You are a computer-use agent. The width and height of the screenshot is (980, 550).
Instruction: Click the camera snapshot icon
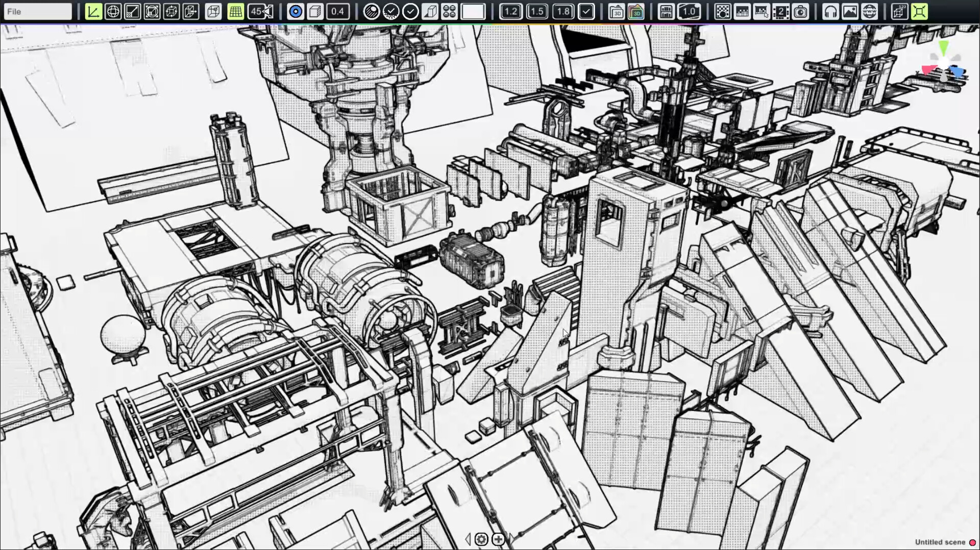[x=800, y=11]
